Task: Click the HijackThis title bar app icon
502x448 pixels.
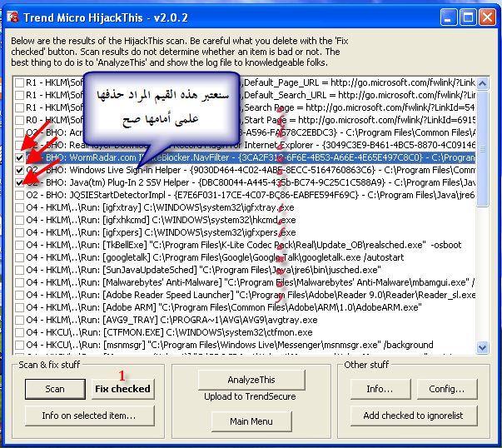Action: (12, 17)
